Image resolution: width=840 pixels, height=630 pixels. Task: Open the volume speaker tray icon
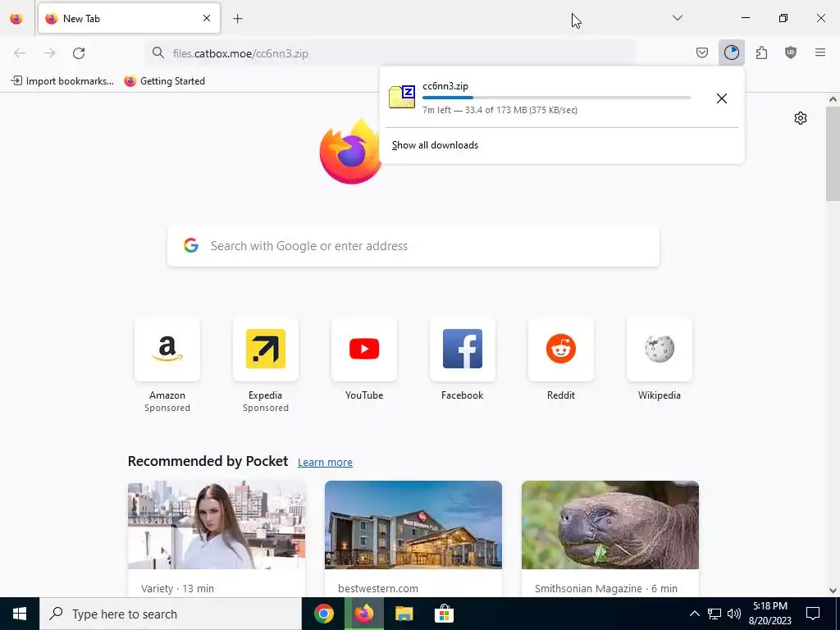(734, 614)
